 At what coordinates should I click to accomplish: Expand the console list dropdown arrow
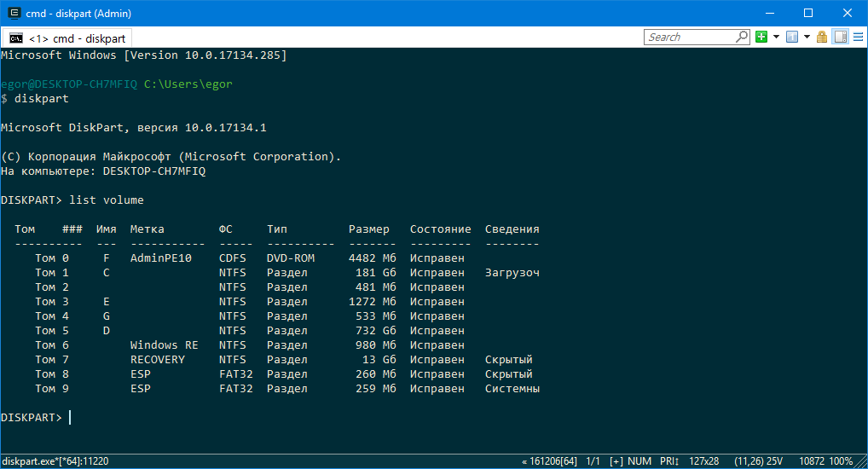click(x=807, y=38)
